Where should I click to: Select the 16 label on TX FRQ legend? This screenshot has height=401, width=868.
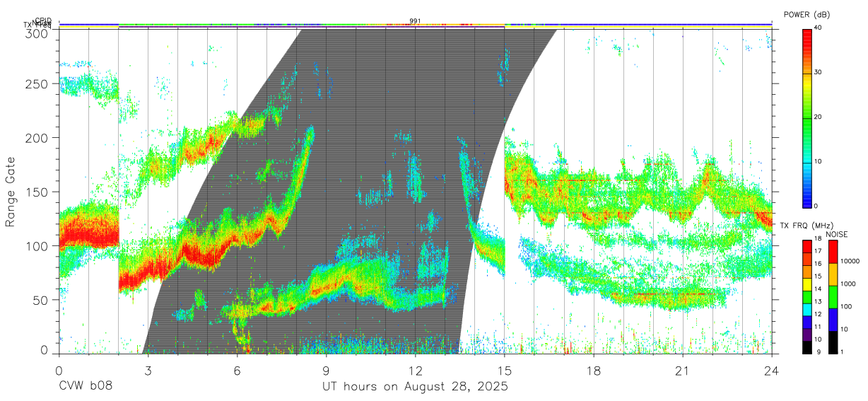pyautogui.click(x=819, y=265)
